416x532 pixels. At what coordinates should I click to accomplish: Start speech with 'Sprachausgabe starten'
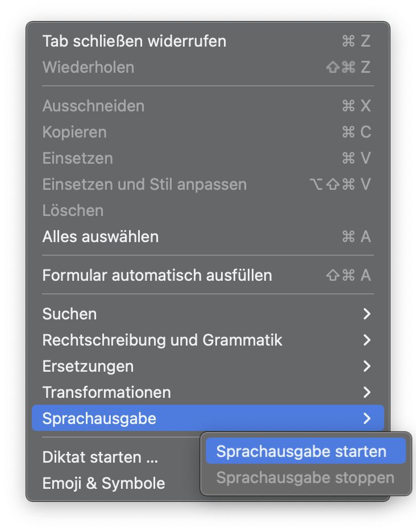[301, 451]
